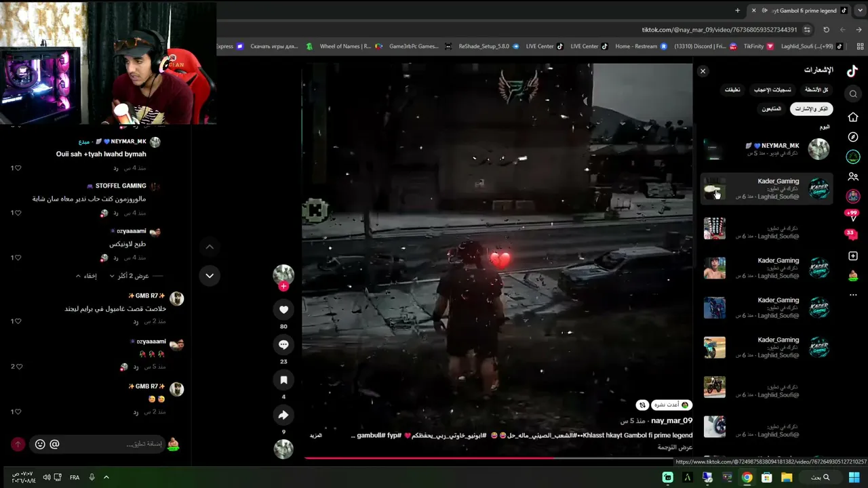Screen dimensions: 868x488
Task: Open the ReShade_Setup_5.8.0 bookmark
Action: click(490, 46)
